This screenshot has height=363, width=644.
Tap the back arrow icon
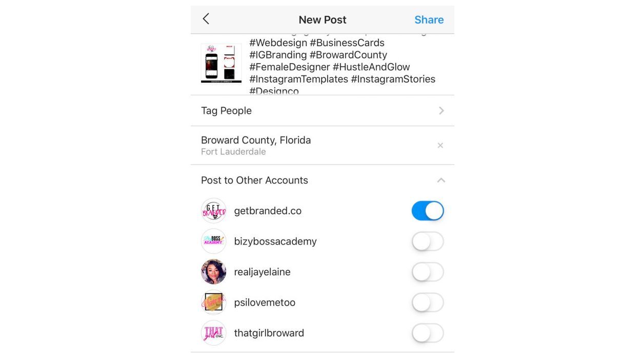pyautogui.click(x=206, y=19)
